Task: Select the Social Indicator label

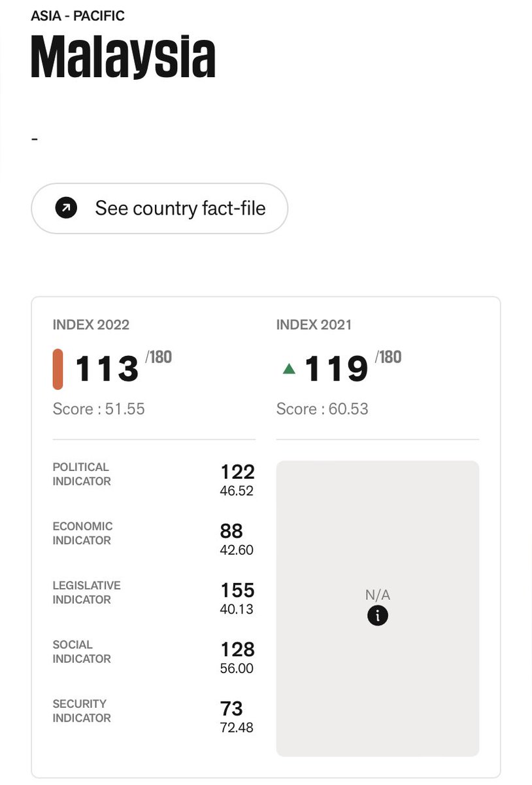Action: tap(82, 652)
